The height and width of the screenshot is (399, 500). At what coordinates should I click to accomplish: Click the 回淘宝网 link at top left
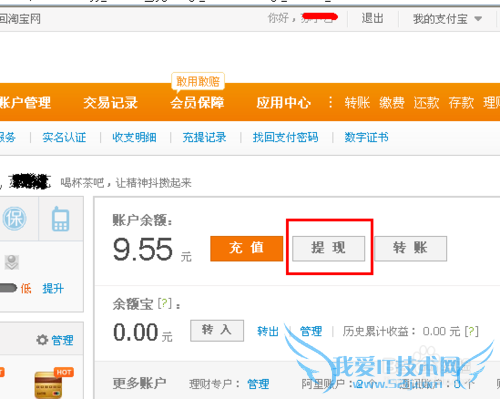point(20,19)
